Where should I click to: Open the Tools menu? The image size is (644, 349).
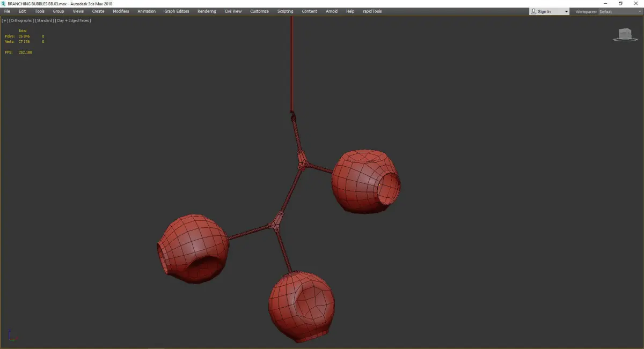coord(40,11)
